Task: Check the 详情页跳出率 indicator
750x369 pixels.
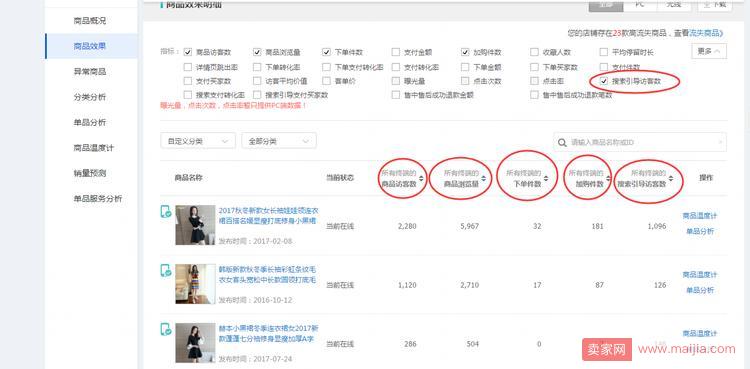Action: pos(188,67)
